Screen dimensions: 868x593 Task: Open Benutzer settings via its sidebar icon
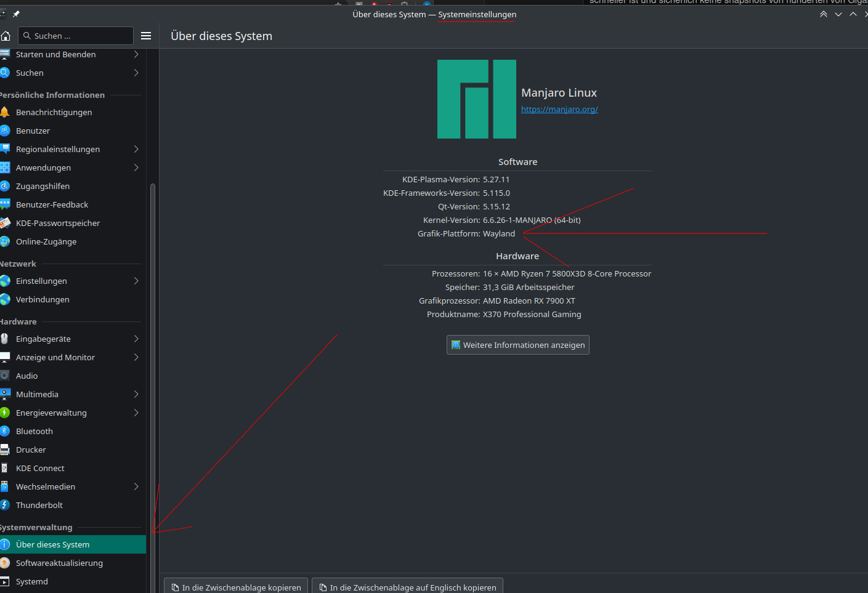(x=5, y=131)
